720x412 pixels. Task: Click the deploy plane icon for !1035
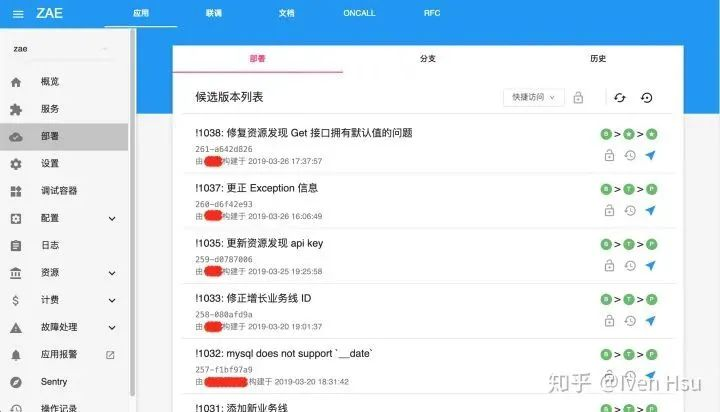pos(650,265)
